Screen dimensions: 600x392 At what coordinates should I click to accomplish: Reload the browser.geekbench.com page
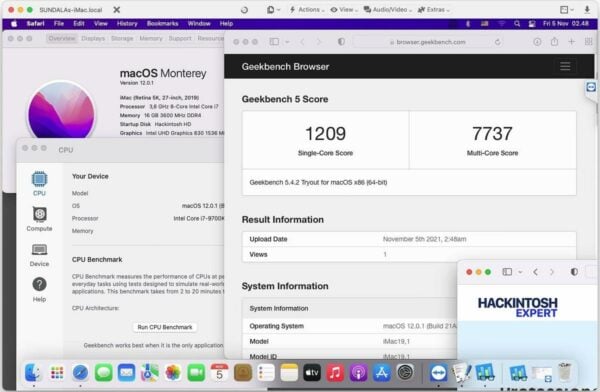[497, 42]
